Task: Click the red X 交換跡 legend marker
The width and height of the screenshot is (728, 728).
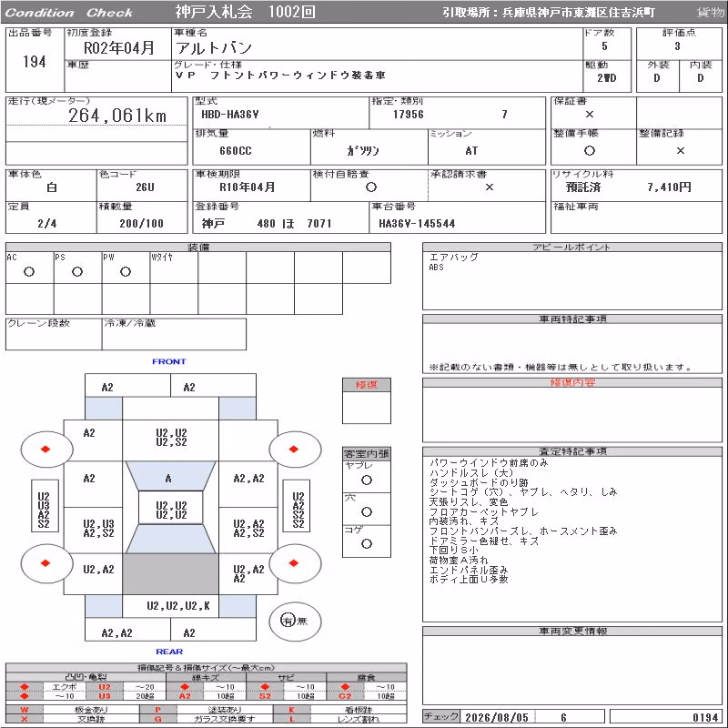Action: 25,719
